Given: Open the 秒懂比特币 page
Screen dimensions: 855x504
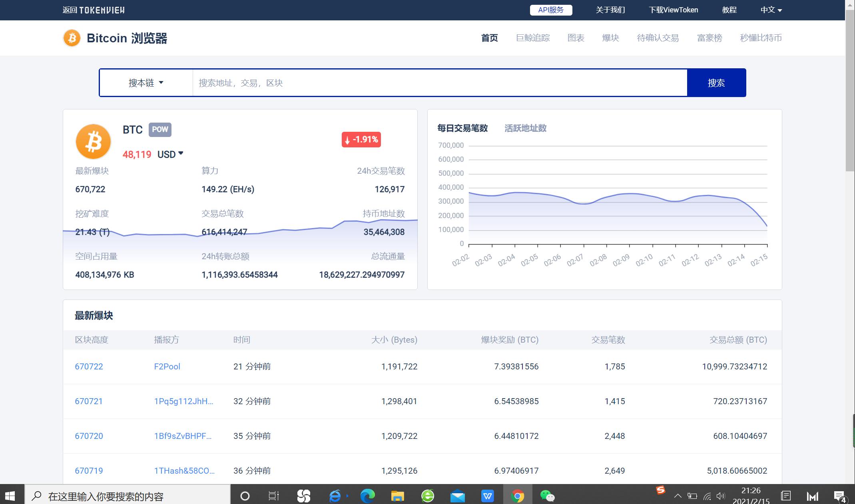Looking at the screenshot, I should (x=761, y=38).
